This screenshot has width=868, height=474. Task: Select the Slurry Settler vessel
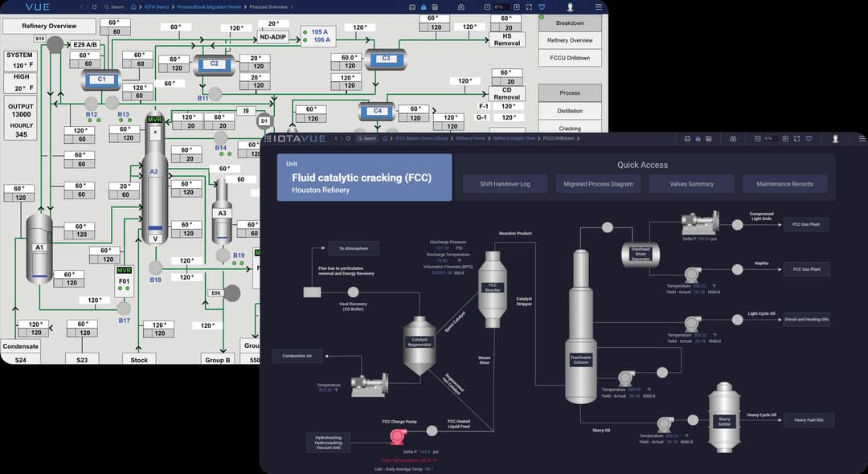tap(724, 416)
